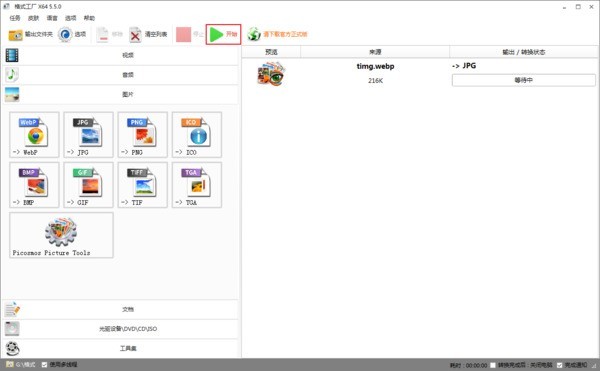Choose the -> GIF image format tile
600x371 pixels.
click(88, 185)
